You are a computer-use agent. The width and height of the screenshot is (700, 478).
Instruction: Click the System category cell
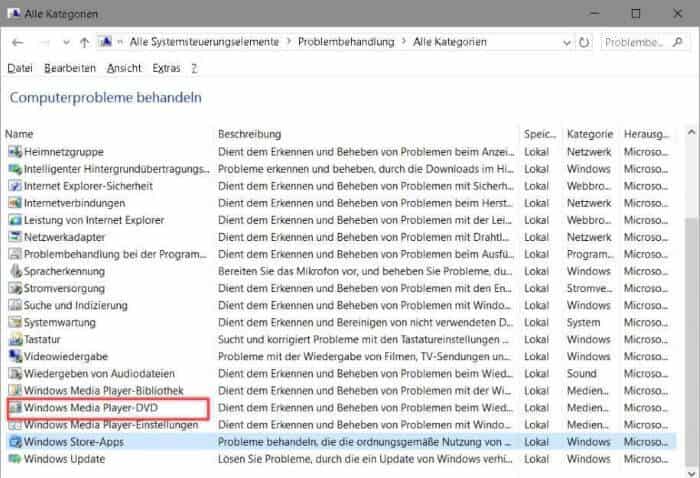click(583, 322)
